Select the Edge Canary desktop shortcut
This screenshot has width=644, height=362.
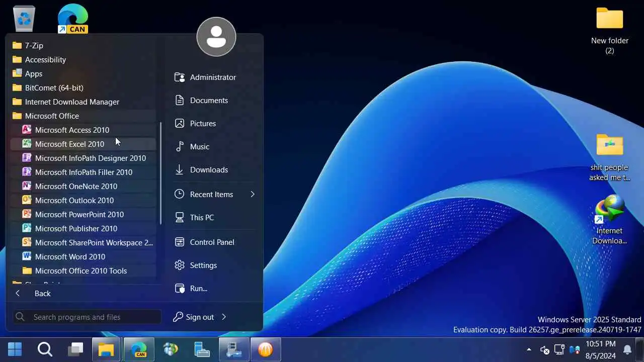click(x=73, y=19)
